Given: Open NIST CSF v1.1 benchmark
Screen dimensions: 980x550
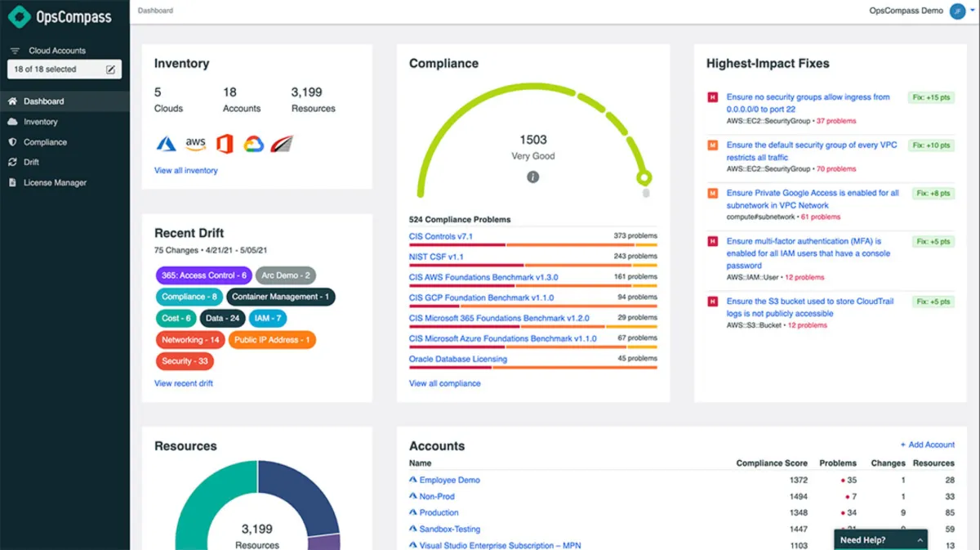Looking at the screenshot, I should click(436, 257).
